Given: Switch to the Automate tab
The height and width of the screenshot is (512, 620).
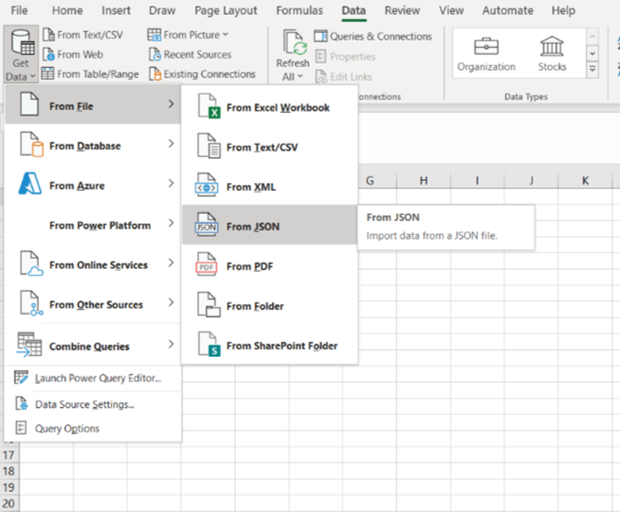Looking at the screenshot, I should coord(508,11).
